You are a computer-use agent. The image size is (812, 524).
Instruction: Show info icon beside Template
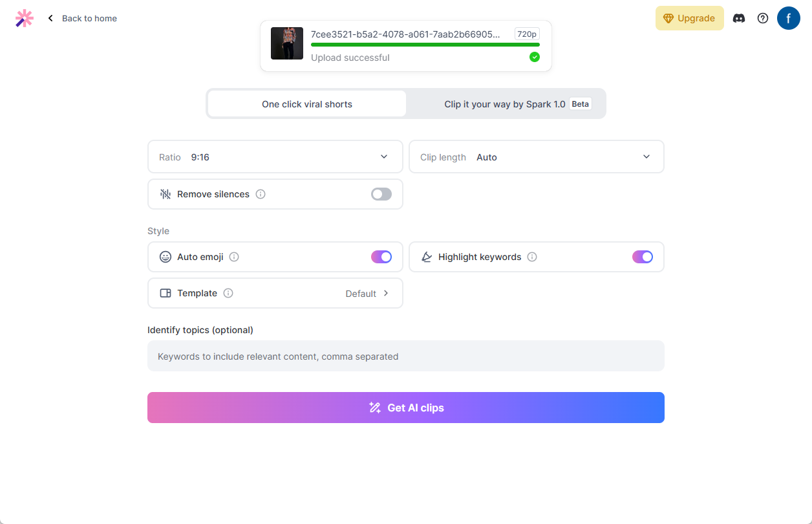(x=228, y=293)
